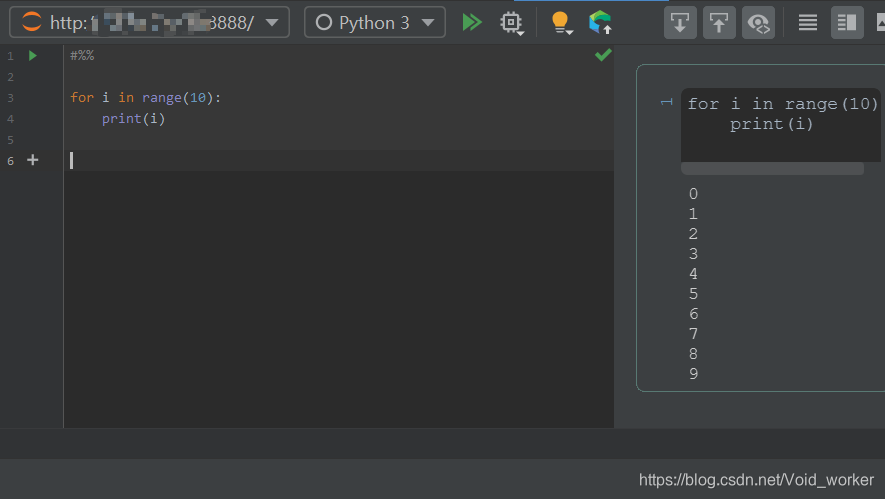The height and width of the screenshot is (499, 885).
Task: Move cell down toolbar icon
Action: [680, 23]
